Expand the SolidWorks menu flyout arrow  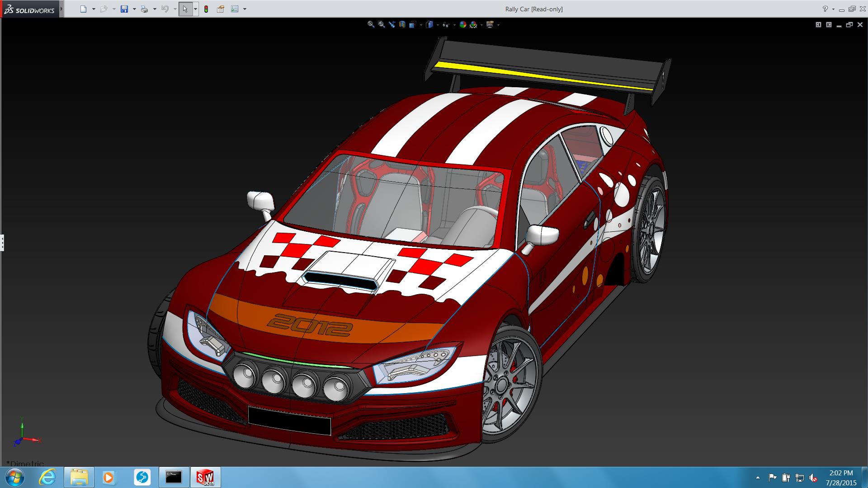coord(61,9)
